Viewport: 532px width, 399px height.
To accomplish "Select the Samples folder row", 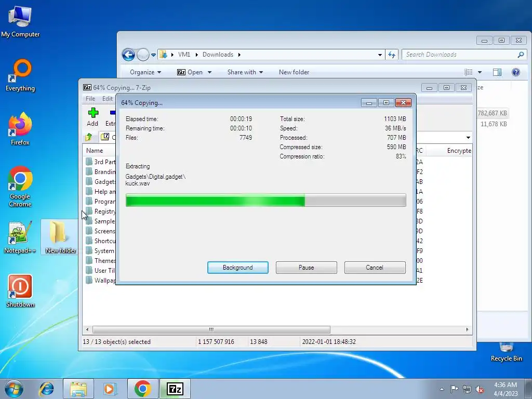I will (101, 221).
